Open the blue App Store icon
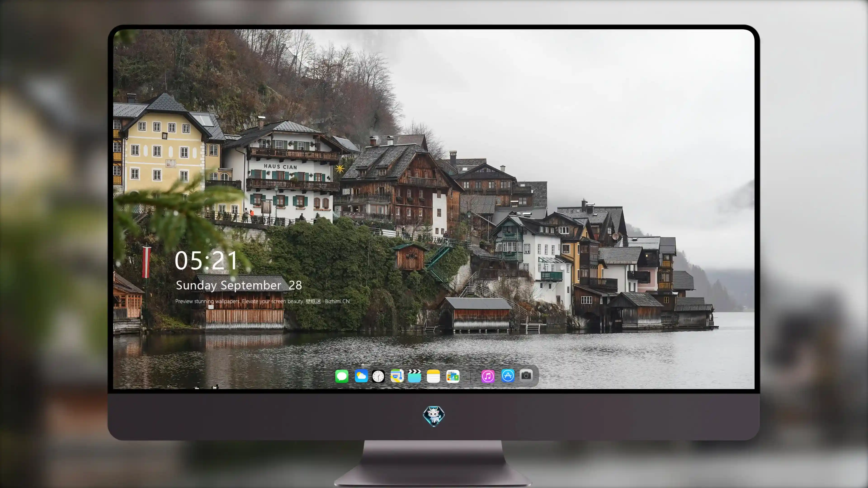Image resolution: width=868 pixels, height=488 pixels. (508, 375)
